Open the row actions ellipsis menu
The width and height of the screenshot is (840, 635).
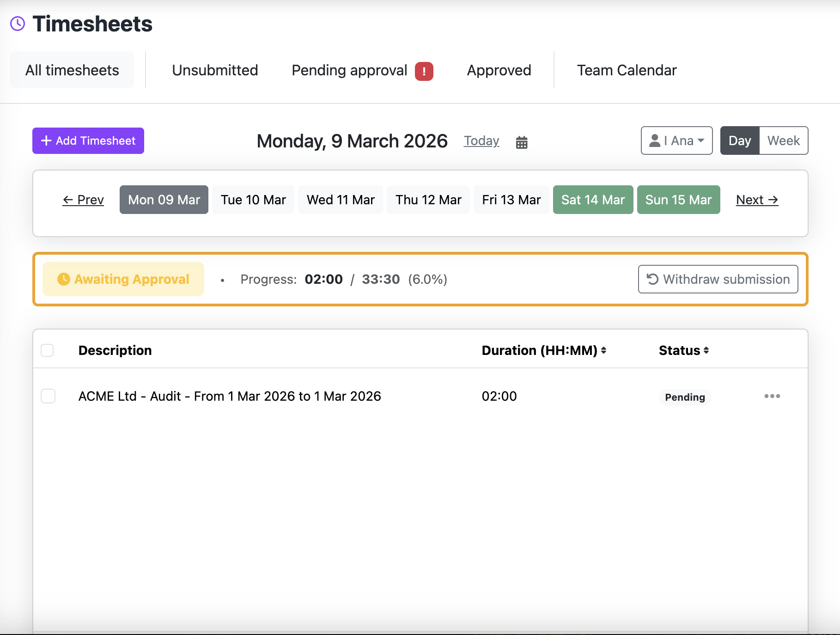click(x=772, y=396)
